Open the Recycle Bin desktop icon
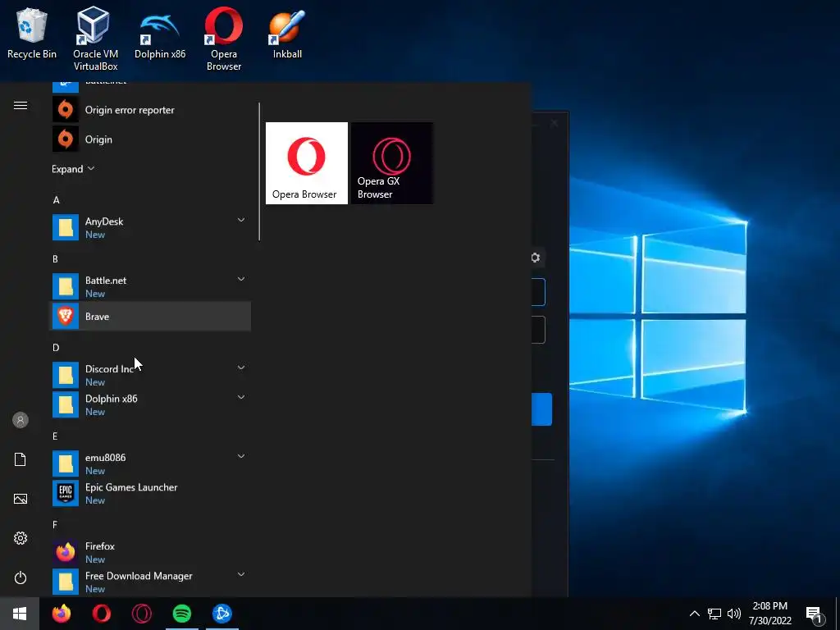Image resolution: width=840 pixels, height=630 pixels. (x=32, y=33)
